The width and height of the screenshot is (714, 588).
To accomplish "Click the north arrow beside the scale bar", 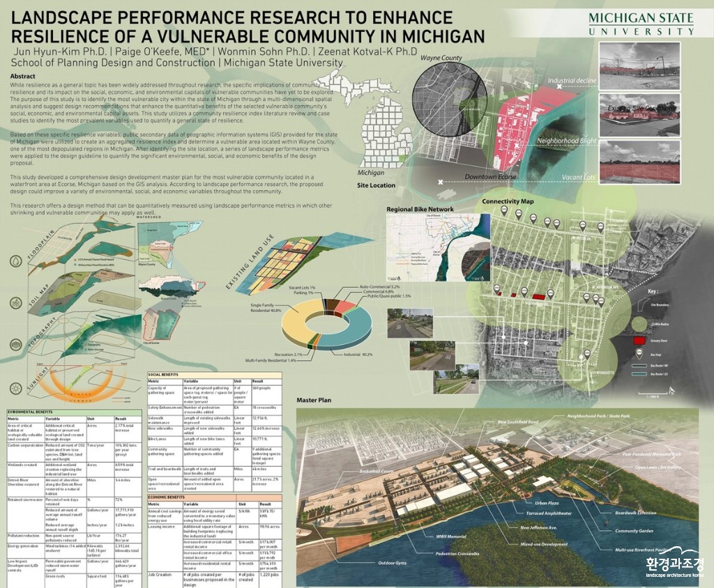I will pos(672,389).
